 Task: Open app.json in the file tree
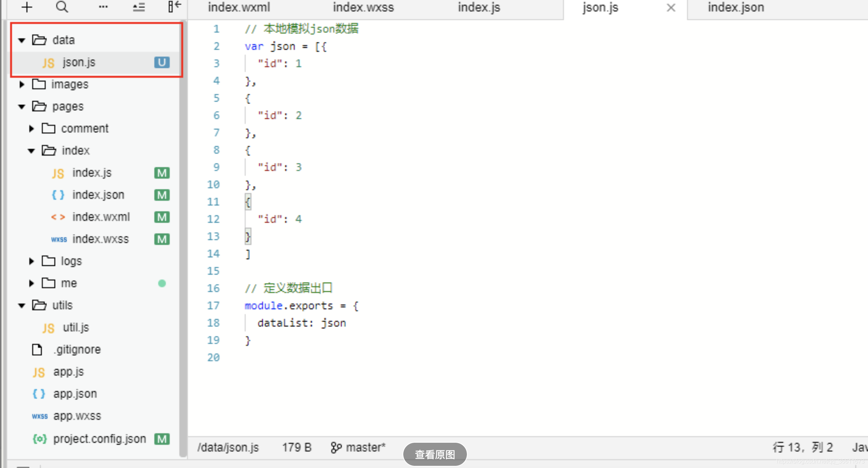(x=75, y=394)
